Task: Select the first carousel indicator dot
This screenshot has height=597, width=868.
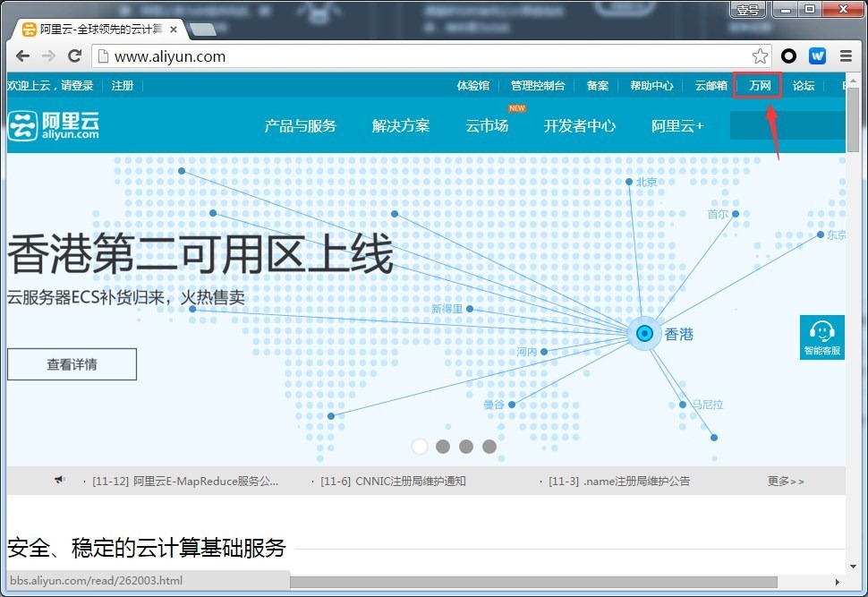Action: point(420,446)
